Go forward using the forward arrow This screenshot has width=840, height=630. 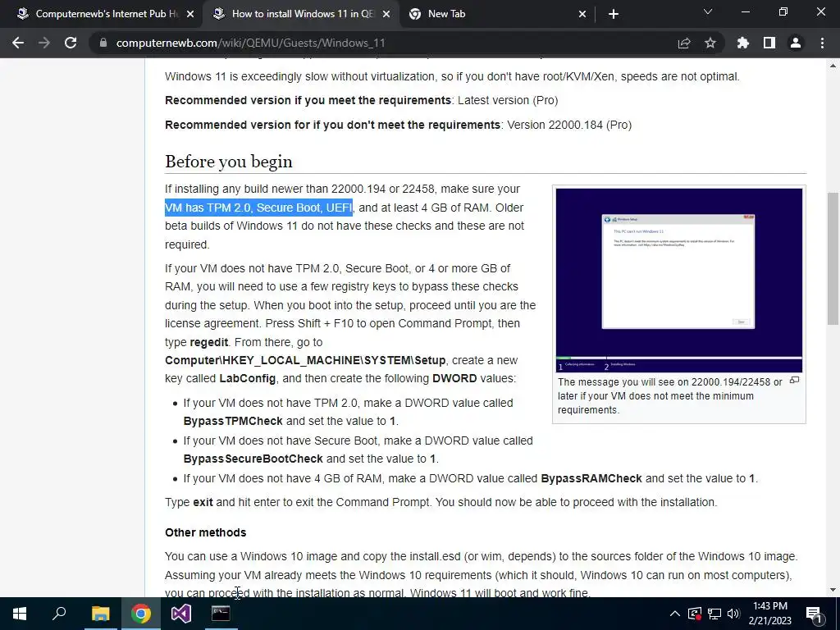pyautogui.click(x=44, y=43)
